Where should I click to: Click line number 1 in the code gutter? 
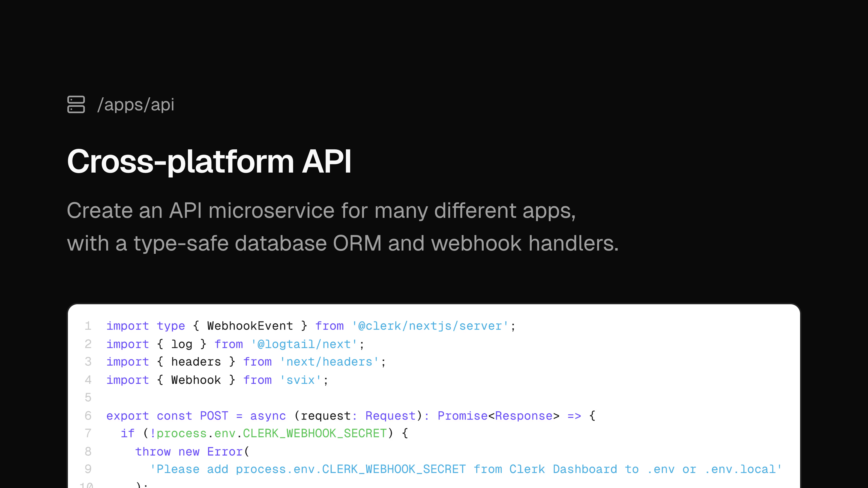tap(88, 326)
